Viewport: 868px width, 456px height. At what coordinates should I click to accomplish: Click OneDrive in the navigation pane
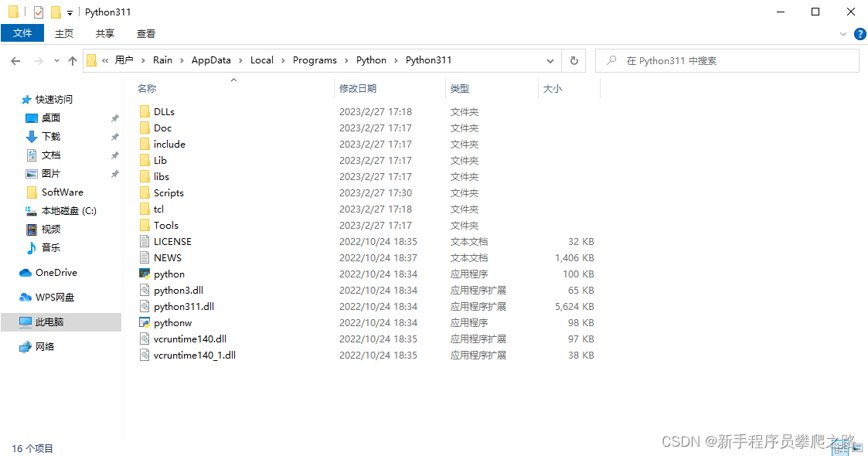coord(56,272)
